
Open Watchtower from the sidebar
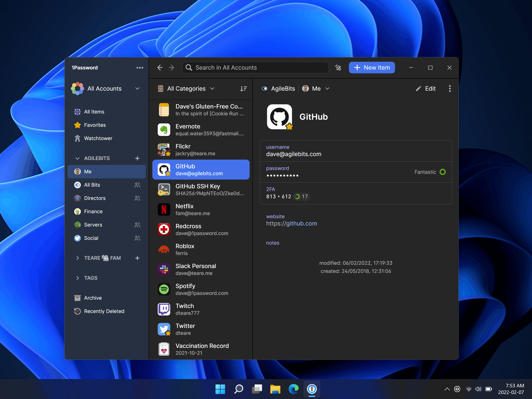point(98,138)
